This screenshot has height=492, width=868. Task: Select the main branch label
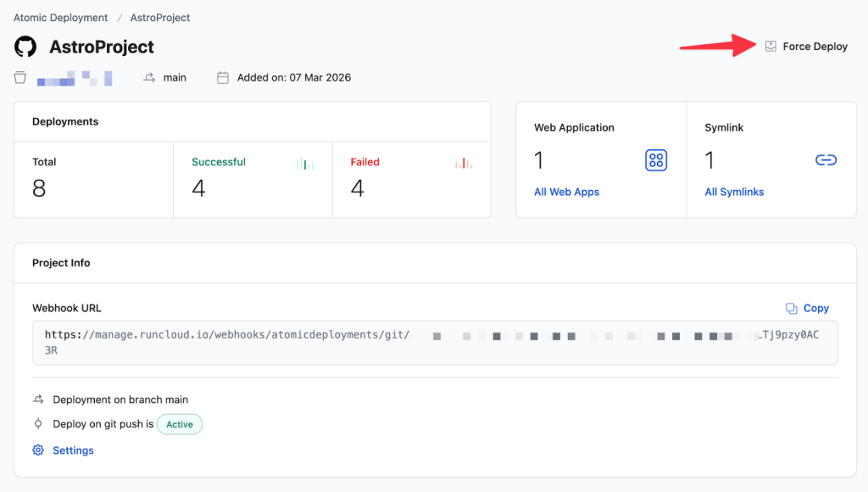[175, 77]
